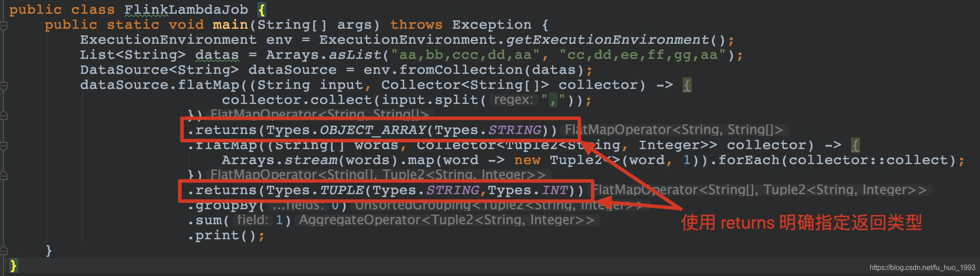Click the "asList" method call
Screen dimensions: 980x276
pos(355,55)
